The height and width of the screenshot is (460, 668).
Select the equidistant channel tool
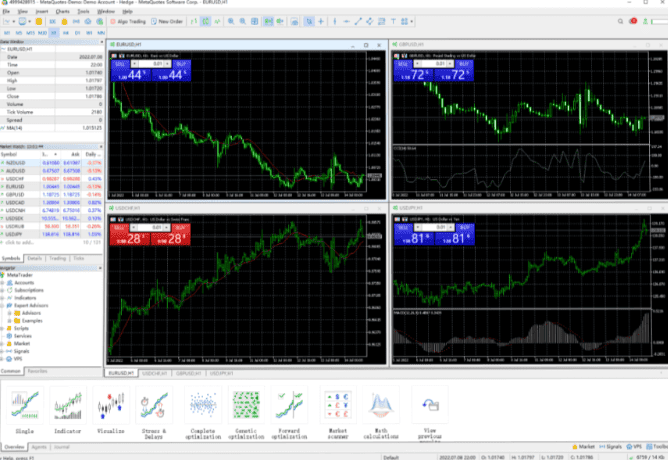369,21
